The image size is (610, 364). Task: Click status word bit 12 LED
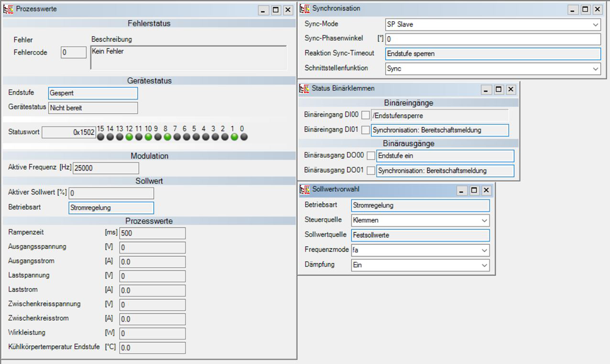coord(129,137)
